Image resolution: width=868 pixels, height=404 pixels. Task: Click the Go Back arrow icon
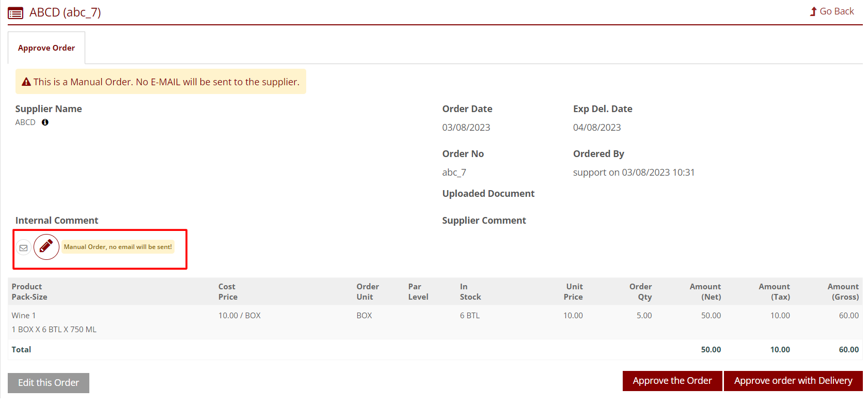click(x=813, y=11)
